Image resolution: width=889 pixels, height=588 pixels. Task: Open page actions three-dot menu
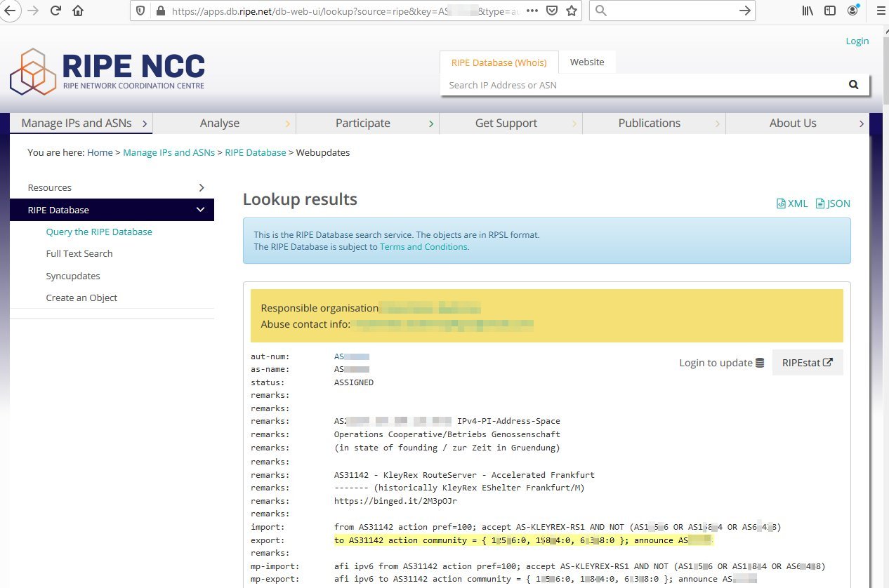click(532, 11)
